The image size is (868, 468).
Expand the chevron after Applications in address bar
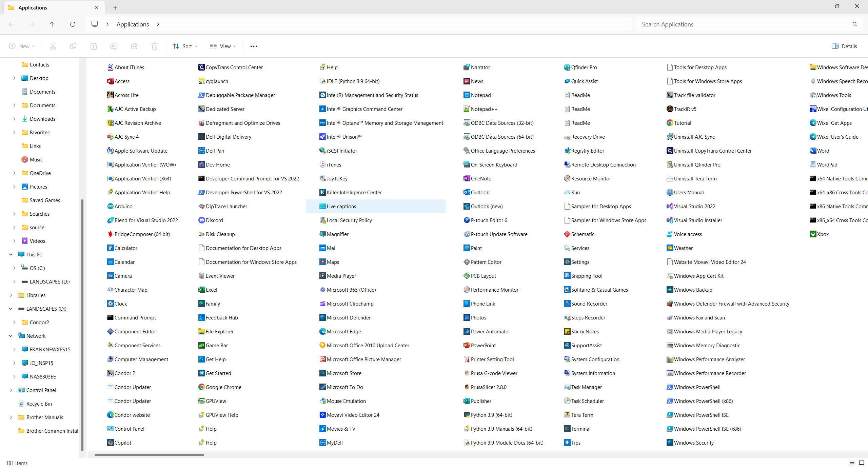[158, 24]
